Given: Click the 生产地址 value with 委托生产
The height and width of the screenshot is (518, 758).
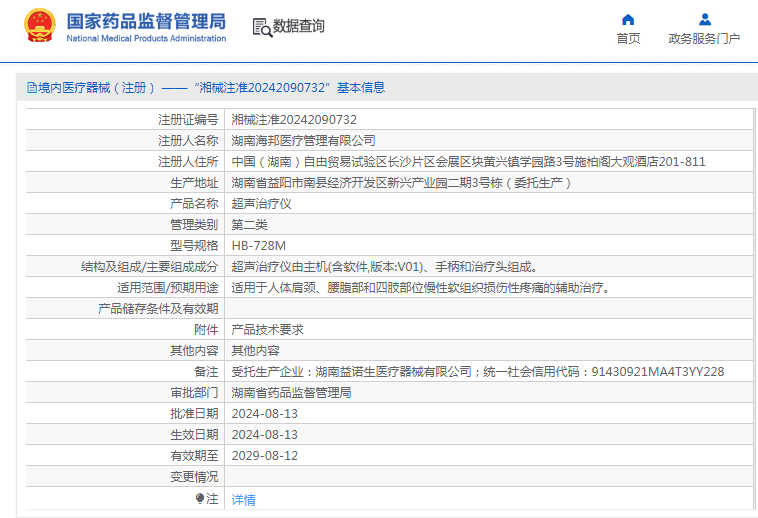Looking at the screenshot, I should click(x=401, y=183).
